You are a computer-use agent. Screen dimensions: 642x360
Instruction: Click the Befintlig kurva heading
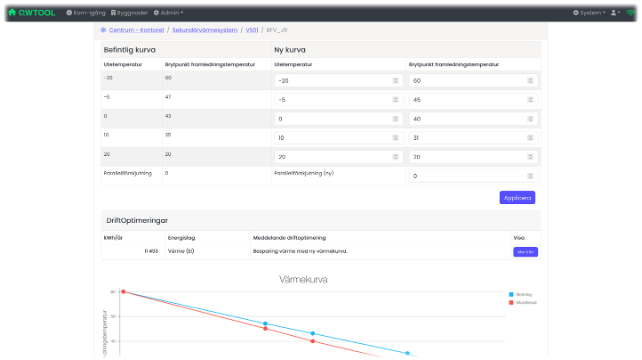(x=129, y=50)
